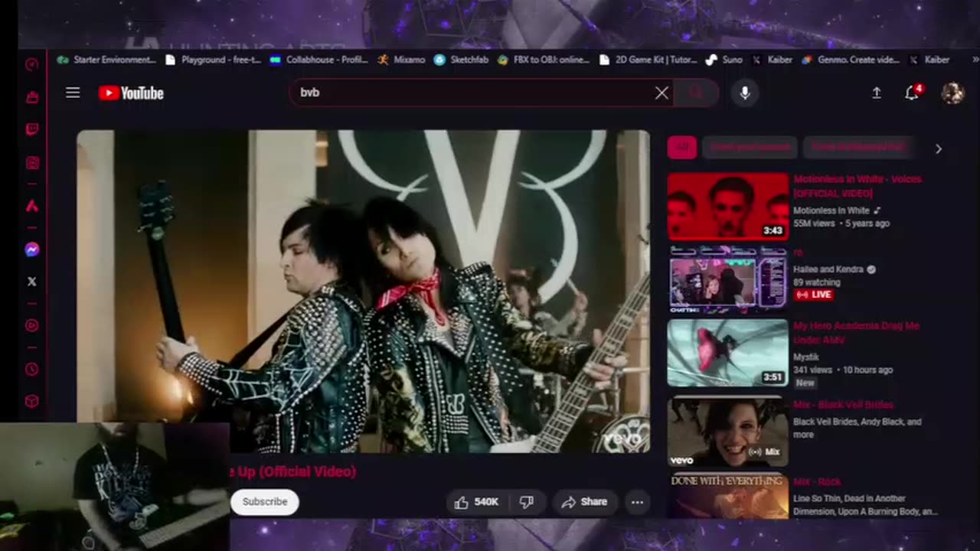This screenshot has width=980, height=551.
Task: Show more filter chips with arrow
Action: (939, 148)
